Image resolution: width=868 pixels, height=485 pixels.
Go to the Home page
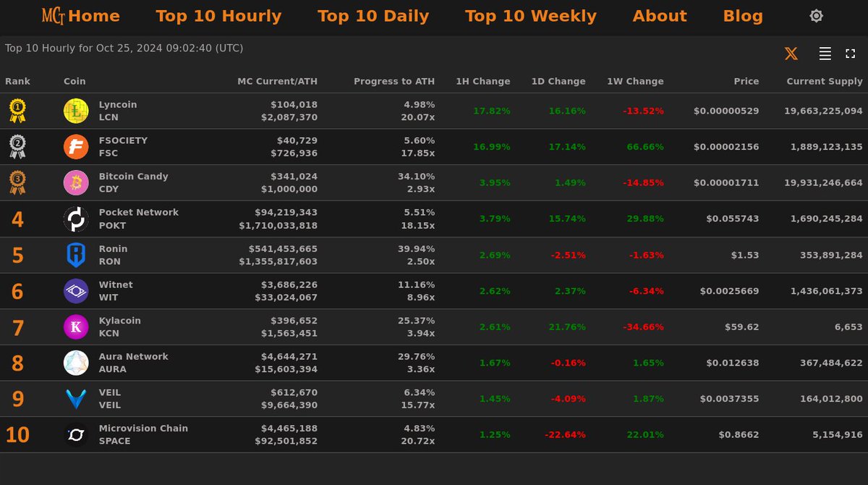click(x=94, y=16)
